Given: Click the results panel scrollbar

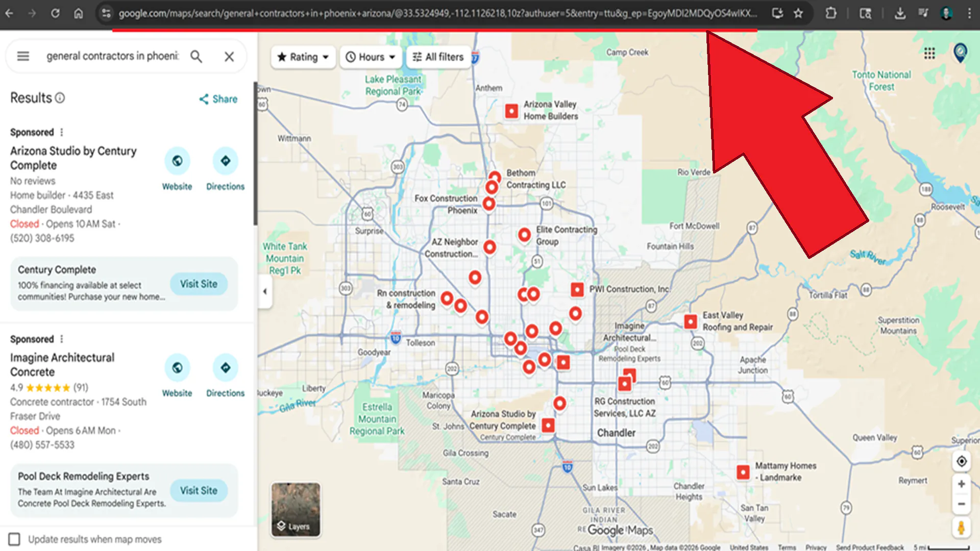Looking at the screenshot, I should [x=255, y=153].
